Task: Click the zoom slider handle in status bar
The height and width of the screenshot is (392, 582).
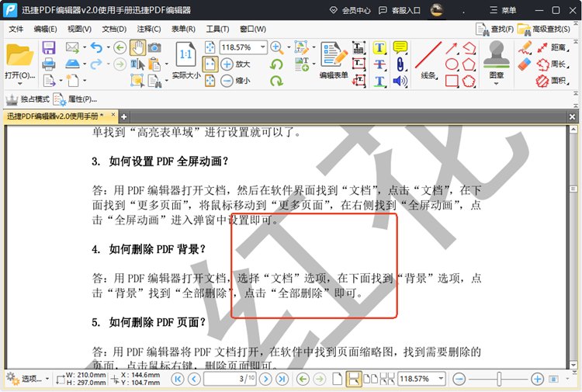Action: 499,379
